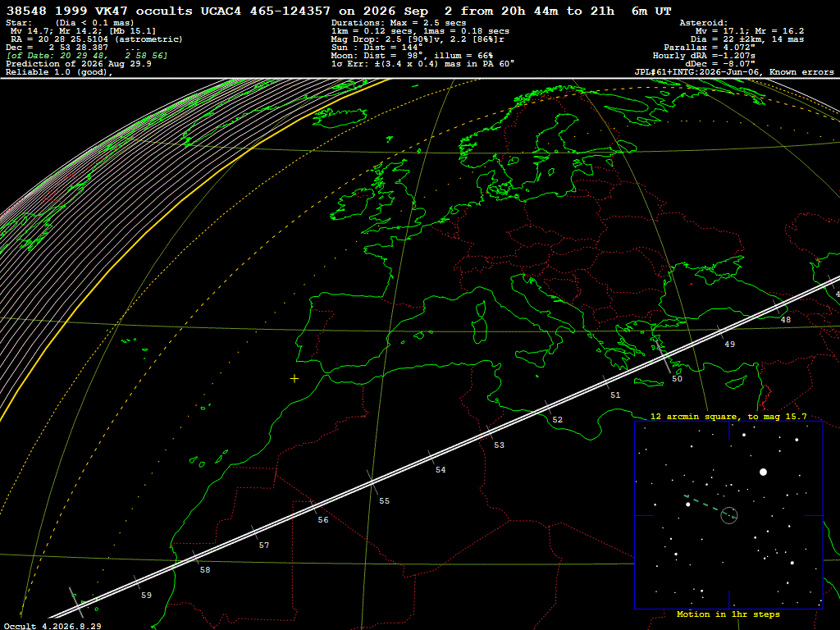Click the 'Occult 4.2026.8.29' version text
Image resolution: width=840 pixels, height=630 pixels.
(52, 626)
